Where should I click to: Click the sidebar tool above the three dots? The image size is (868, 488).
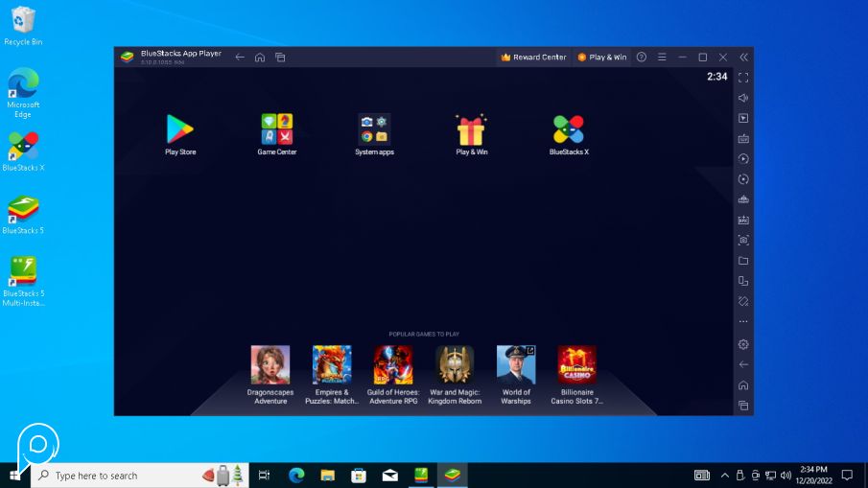(x=743, y=302)
